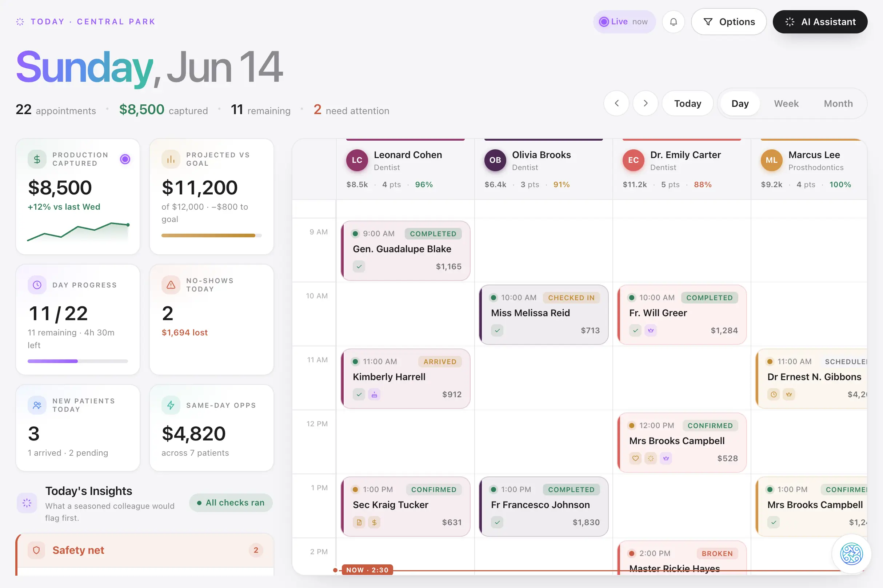Click the people icon on New Patients Today

[37, 405]
